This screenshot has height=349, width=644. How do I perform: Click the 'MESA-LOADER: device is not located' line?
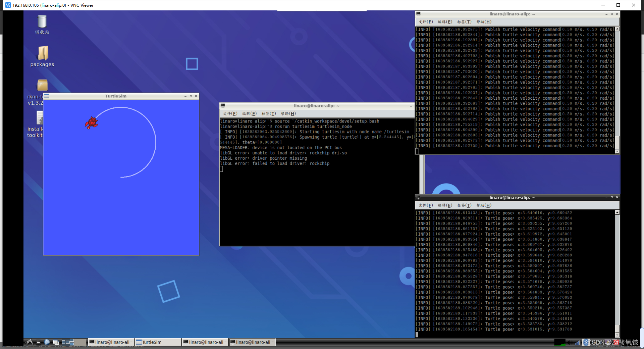[x=281, y=148]
